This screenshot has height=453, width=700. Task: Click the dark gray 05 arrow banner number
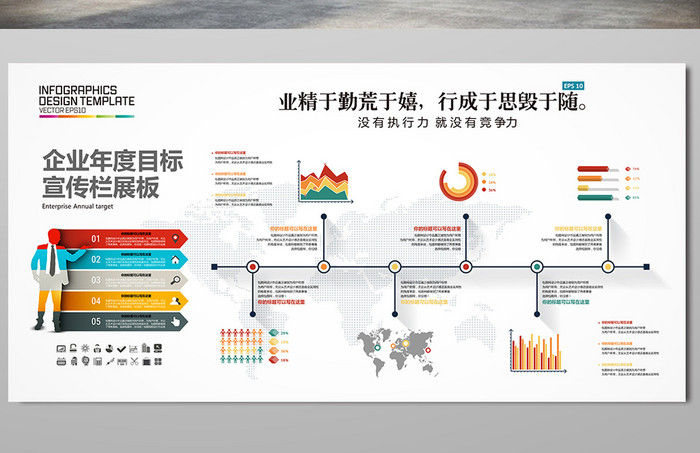pos(96,321)
